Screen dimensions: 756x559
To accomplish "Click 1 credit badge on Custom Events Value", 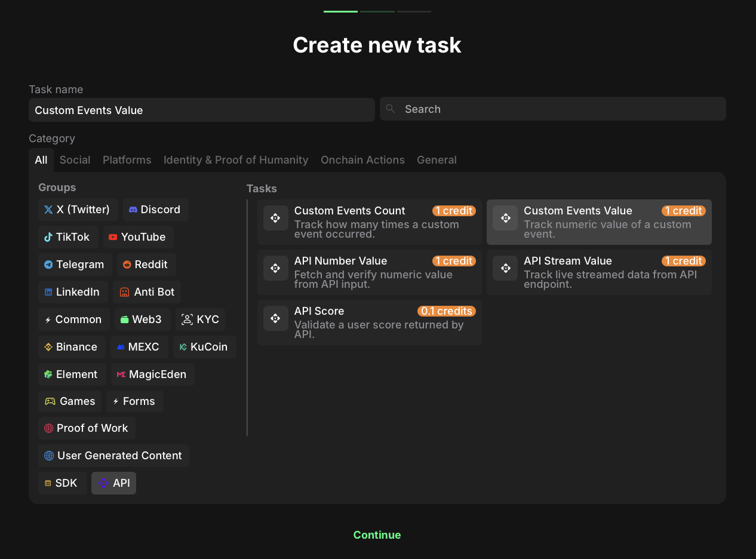I will pos(684,211).
